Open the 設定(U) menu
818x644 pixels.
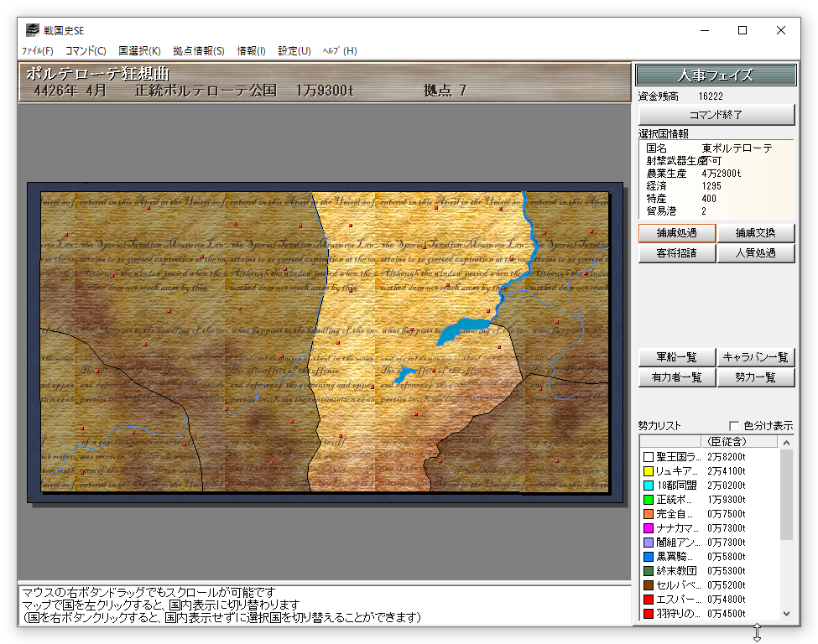tap(294, 51)
